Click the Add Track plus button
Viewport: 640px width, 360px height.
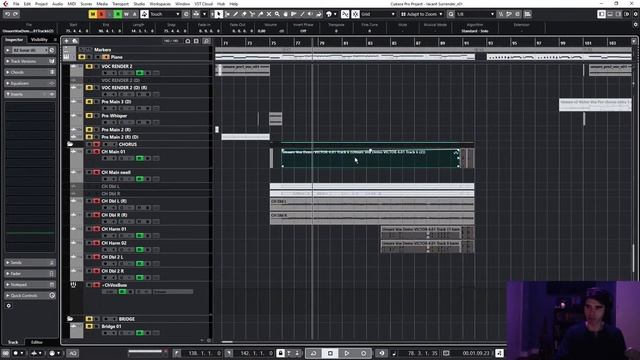coord(66,41)
